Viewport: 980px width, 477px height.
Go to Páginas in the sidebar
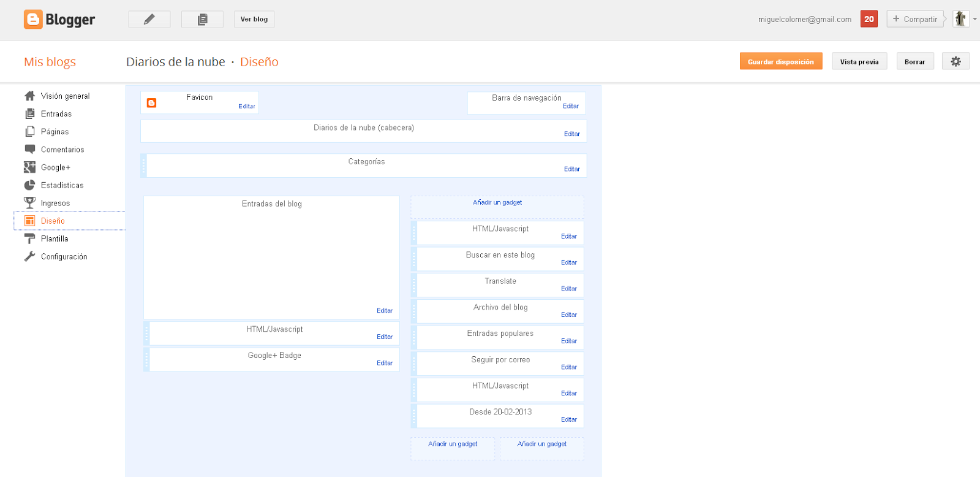[55, 132]
